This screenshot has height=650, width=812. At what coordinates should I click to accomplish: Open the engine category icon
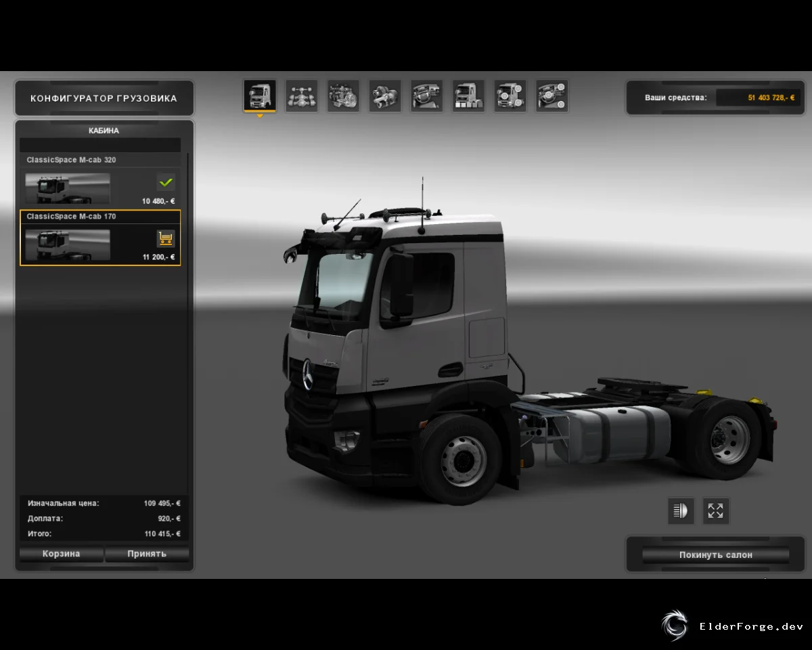click(x=344, y=96)
